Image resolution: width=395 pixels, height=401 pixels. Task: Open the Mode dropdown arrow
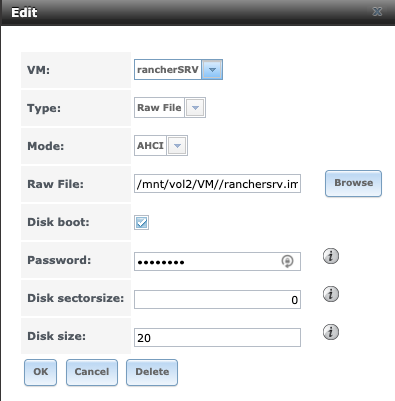[177, 146]
